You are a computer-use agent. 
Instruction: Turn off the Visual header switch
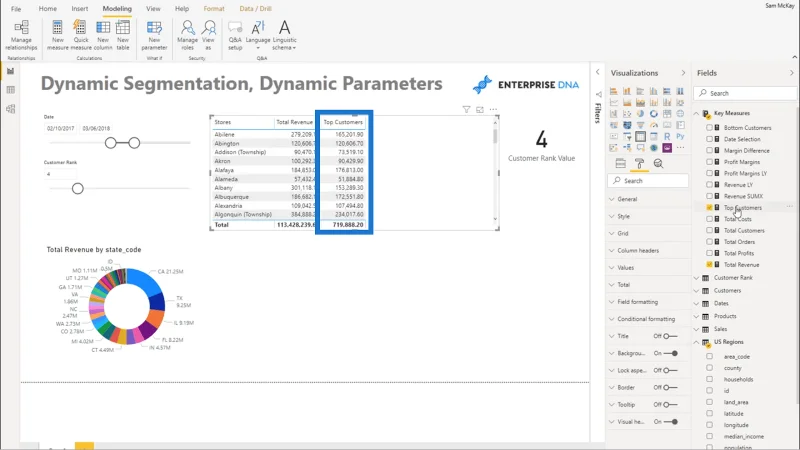pos(671,422)
